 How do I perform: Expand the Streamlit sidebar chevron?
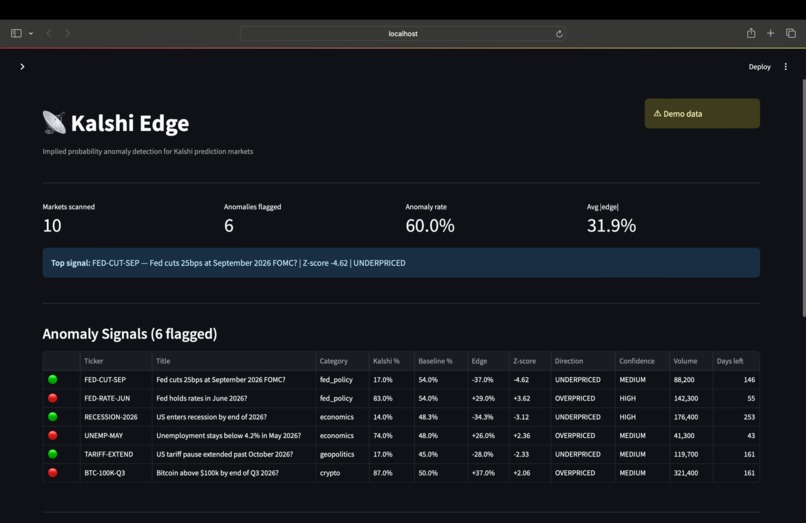pyautogui.click(x=22, y=66)
